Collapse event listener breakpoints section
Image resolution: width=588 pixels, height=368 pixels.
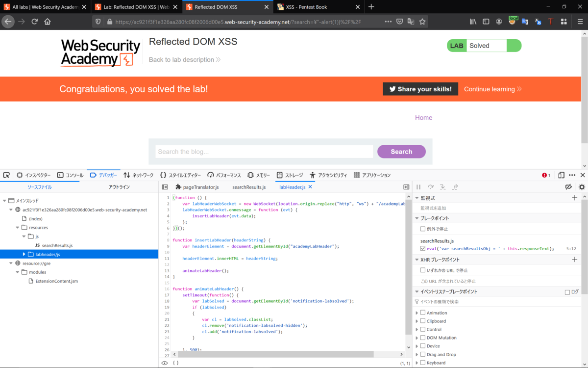click(x=417, y=291)
